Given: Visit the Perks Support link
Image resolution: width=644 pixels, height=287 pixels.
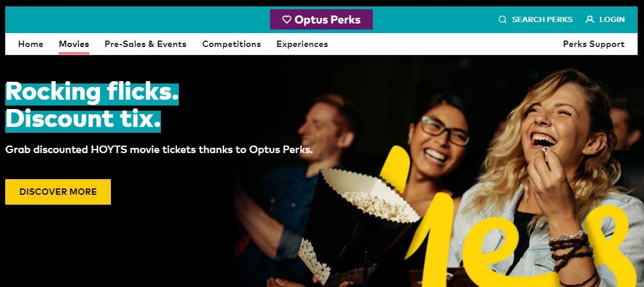Looking at the screenshot, I should point(593,44).
